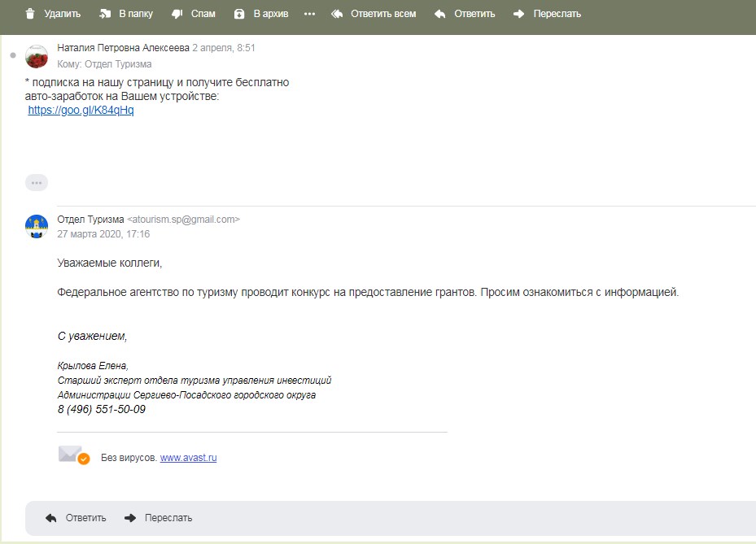This screenshot has width=756, height=544.
Task: Click the Avast envelope virus-free icon
Action: [73, 455]
